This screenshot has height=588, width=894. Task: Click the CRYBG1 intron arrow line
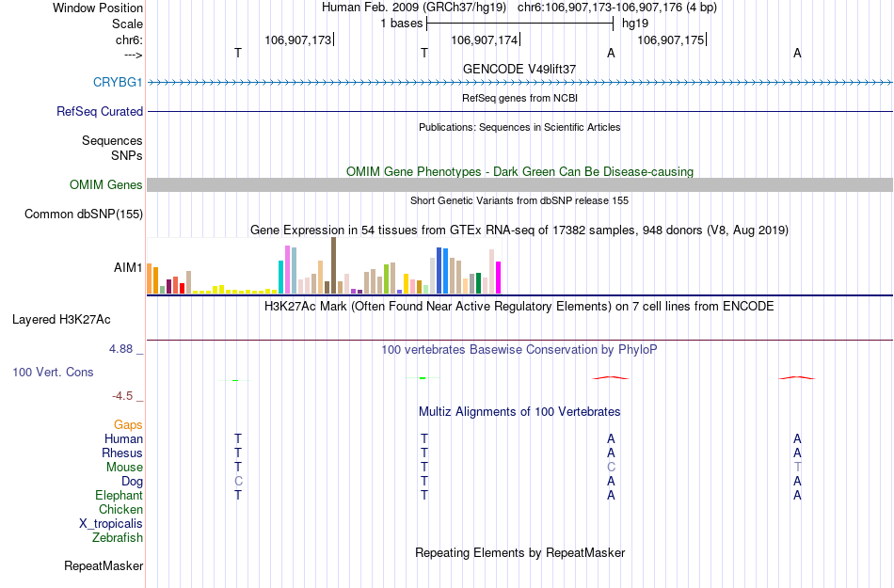pyautogui.click(x=519, y=83)
